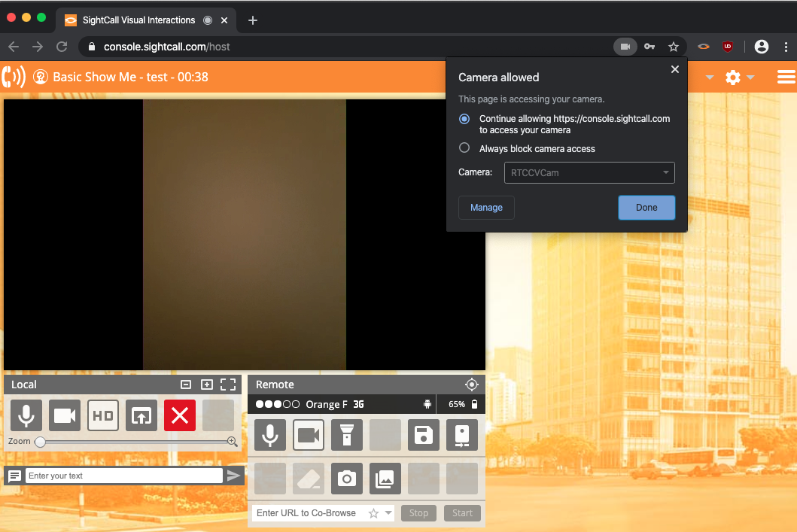Image resolution: width=797 pixels, height=532 pixels.
Task: Expand the co-browse URL dropdown arrow
Action: tap(388, 512)
